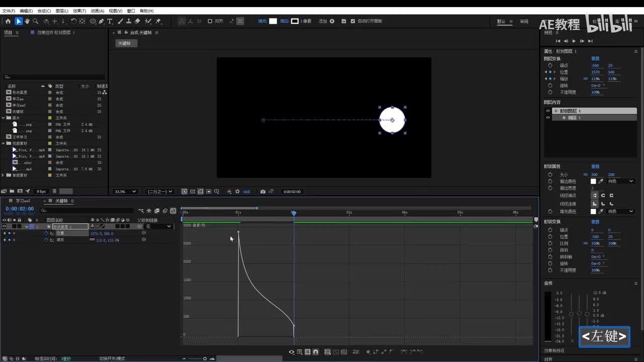Click 重置 beside 形状属性
The image size is (644, 362).
595,166
